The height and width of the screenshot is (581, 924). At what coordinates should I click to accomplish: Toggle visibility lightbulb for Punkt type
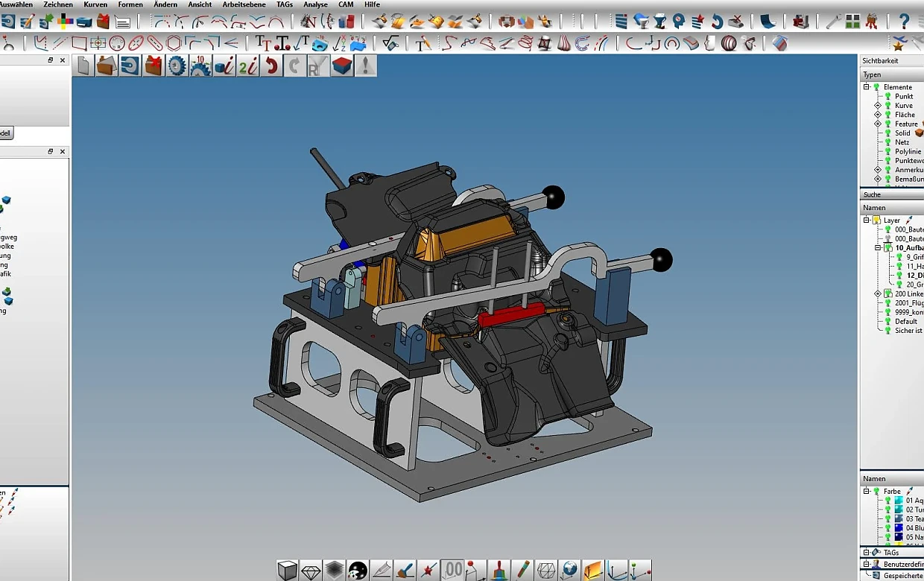[x=887, y=97]
